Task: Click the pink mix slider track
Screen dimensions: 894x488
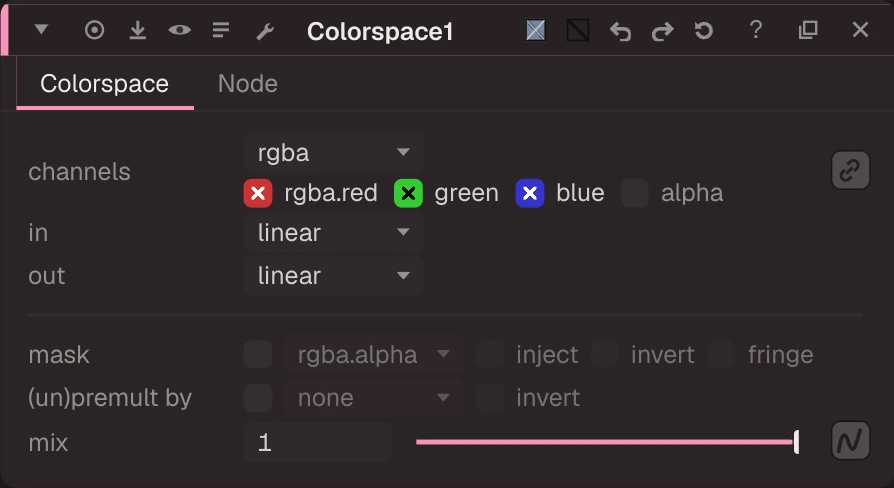Action: coord(604,442)
